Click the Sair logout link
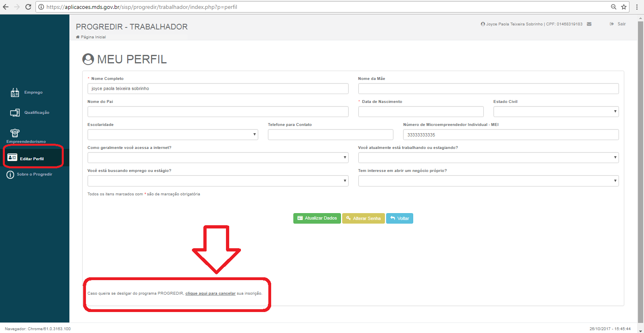The width and height of the screenshot is (644, 333). pyautogui.click(x=618, y=24)
